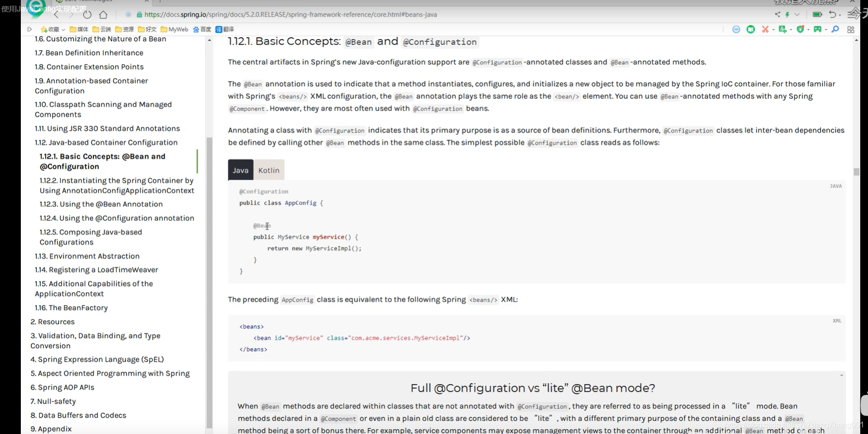Click the URL address field
Screen dimensions: 868x434
point(291,15)
